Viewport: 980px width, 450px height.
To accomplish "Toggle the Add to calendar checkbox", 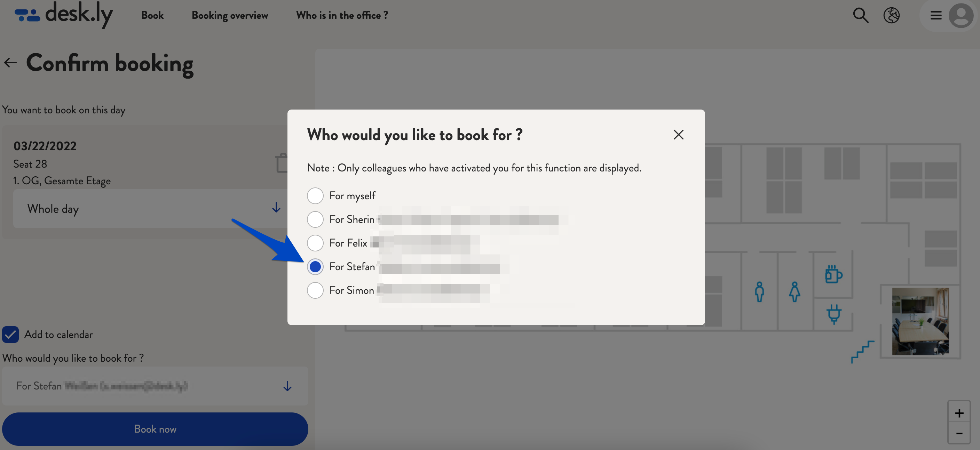I will click(x=11, y=334).
